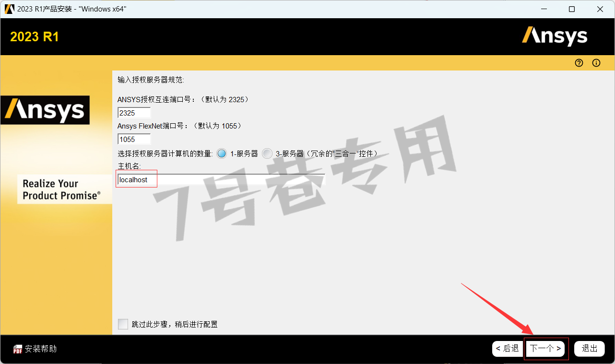Go back with the 后退 button
The width and height of the screenshot is (615, 364).
tap(507, 349)
